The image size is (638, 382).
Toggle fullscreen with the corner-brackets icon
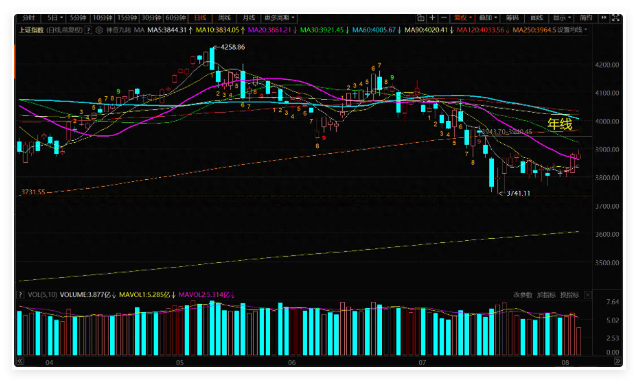[616, 18]
